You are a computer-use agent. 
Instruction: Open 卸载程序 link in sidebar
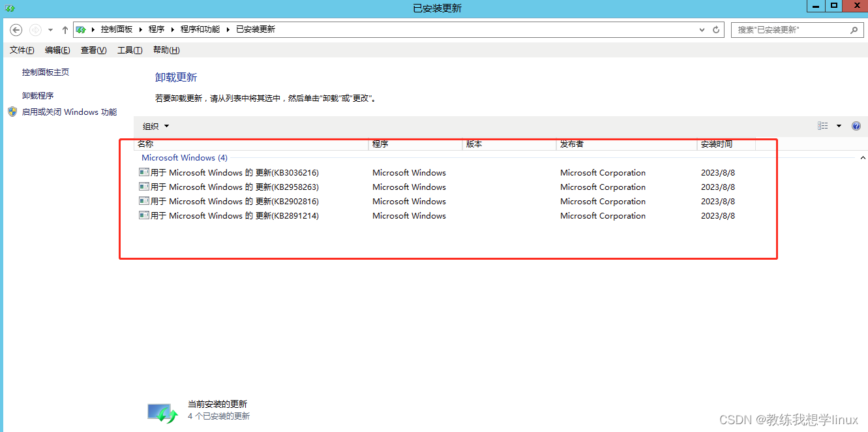click(x=38, y=95)
